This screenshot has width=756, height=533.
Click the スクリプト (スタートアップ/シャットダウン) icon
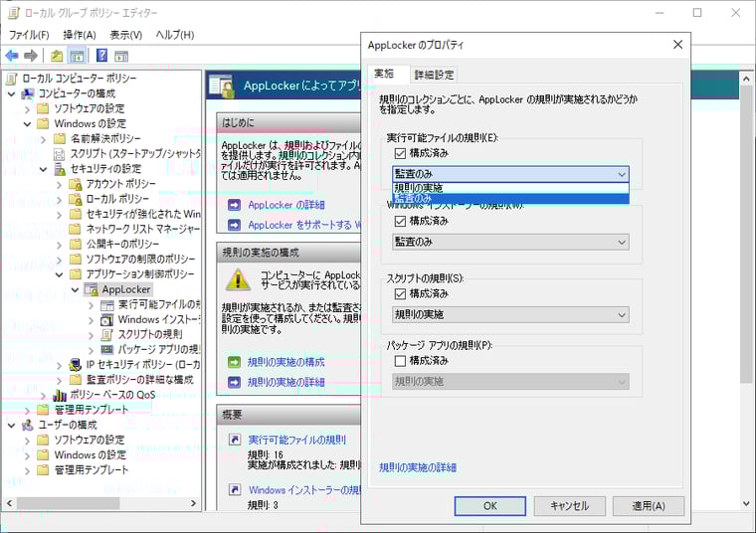(x=60, y=154)
